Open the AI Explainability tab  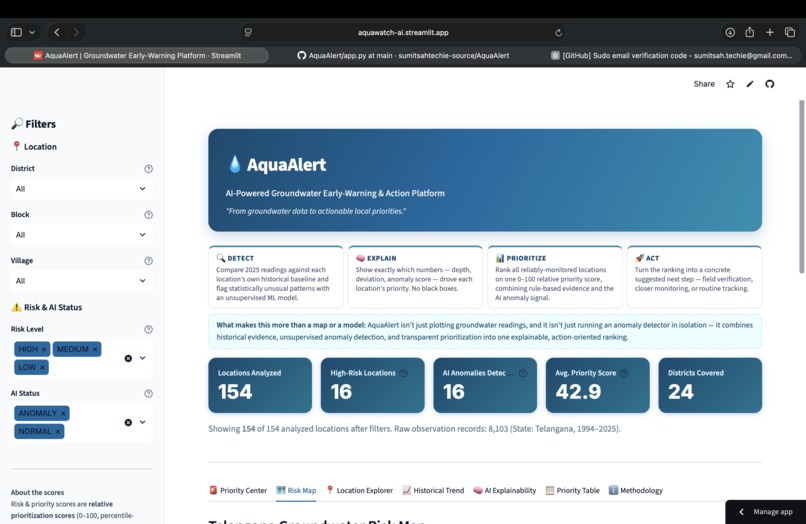tap(505, 491)
